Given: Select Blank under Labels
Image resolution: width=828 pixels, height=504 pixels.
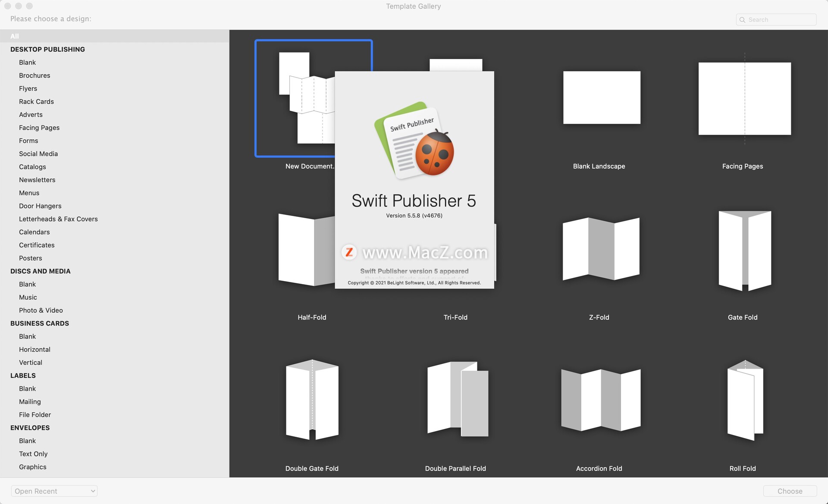Looking at the screenshot, I should pyautogui.click(x=27, y=388).
